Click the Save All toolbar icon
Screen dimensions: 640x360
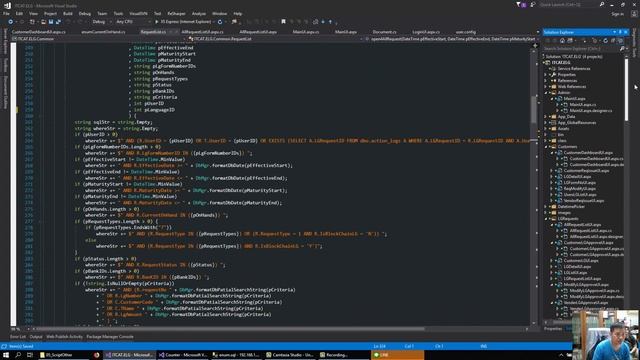click(x=58, y=22)
